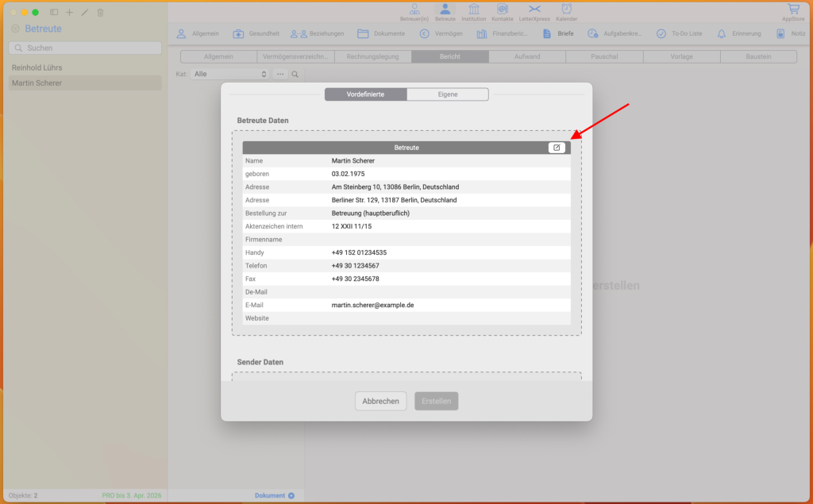This screenshot has height=504, width=813.
Task: Click the Dokument add link at bottom
Action: point(275,495)
